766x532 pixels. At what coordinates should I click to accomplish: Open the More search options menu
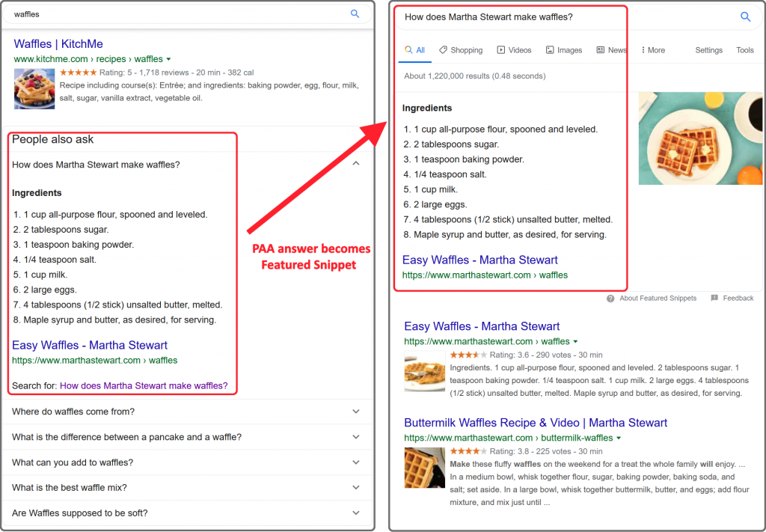(653, 50)
